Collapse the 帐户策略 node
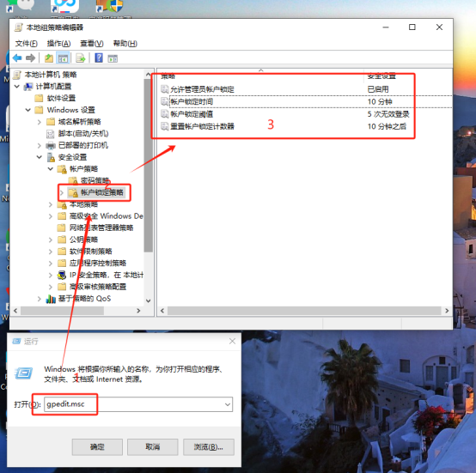The height and width of the screenshot is (473, 476). coord(51,169)
